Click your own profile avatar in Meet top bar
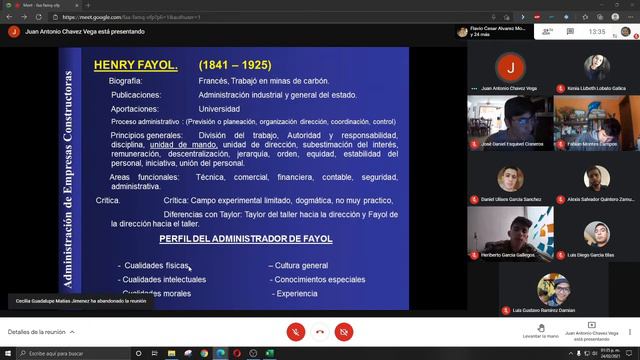Screen dimensions: 640x360 pos(625,31)
